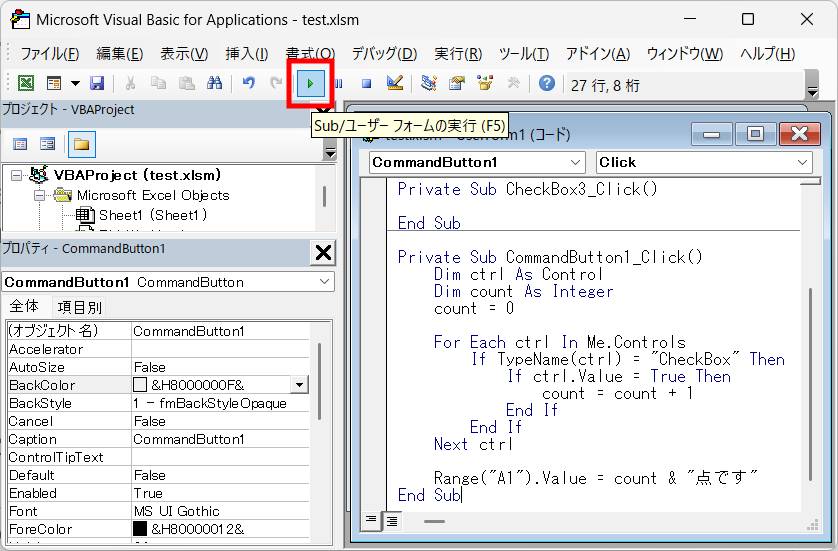Open the Properties object selector dropdown
Viewport: 838px width, 551px height.
(x=324, y=282)
